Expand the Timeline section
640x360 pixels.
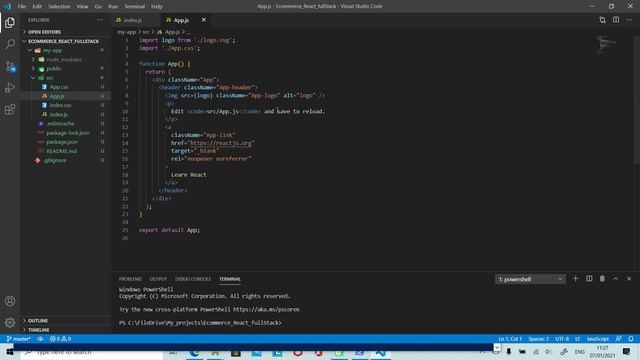click(38, 330)
